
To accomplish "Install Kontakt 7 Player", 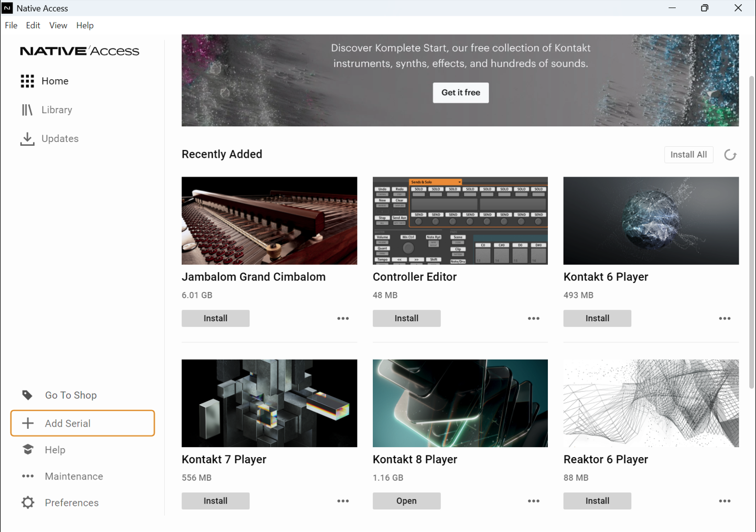I will tap(215, 501).
